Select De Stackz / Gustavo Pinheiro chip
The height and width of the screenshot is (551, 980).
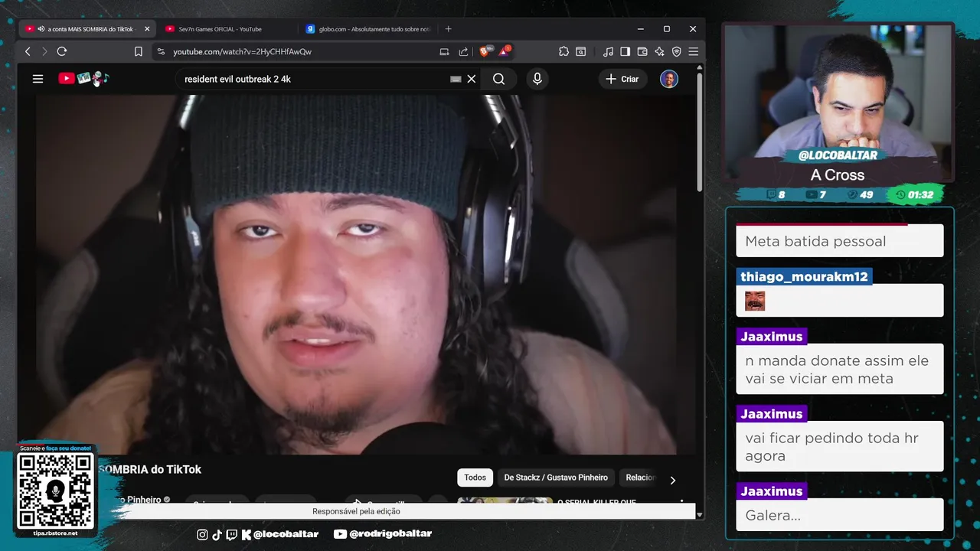pos(556,478)
